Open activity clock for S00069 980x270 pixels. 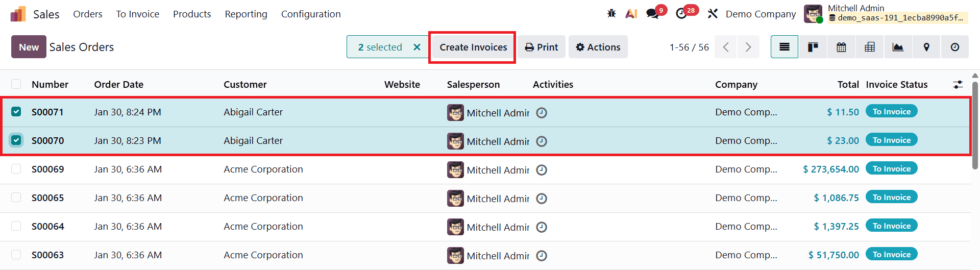point(542,170)
